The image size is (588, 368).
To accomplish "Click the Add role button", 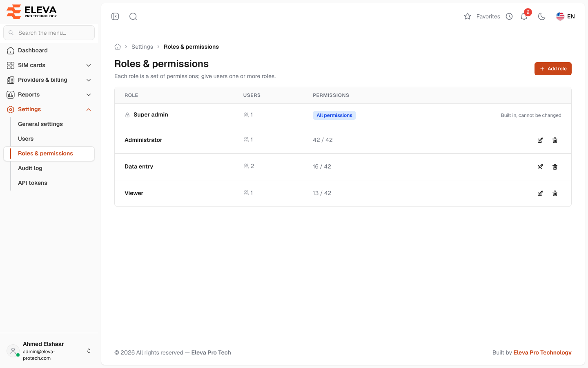I will click(x=553, y=69).
